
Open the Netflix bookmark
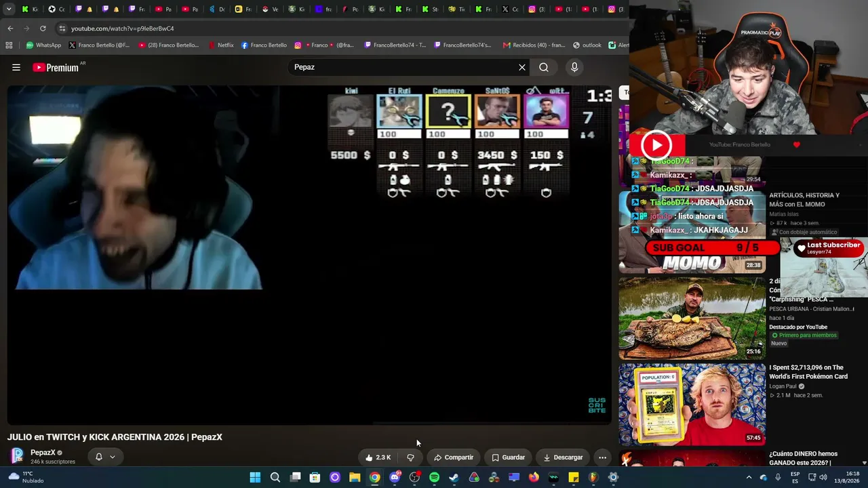[x=221, y=45]
